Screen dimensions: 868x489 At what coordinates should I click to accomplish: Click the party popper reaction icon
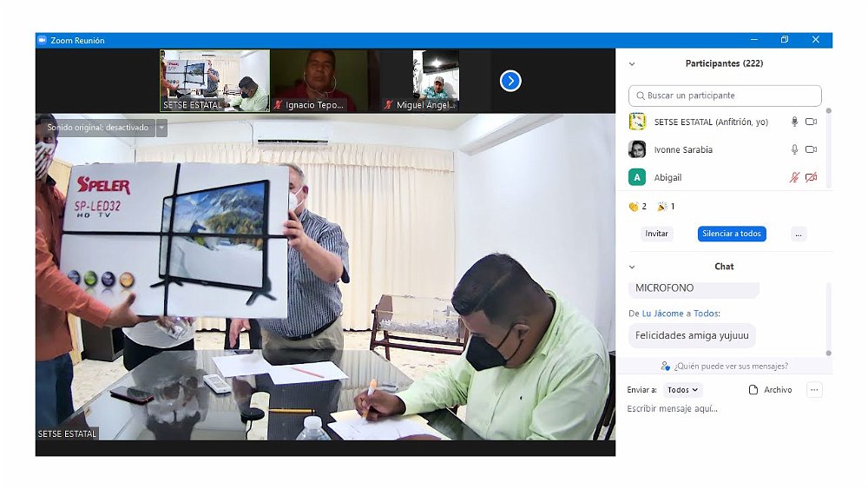[662, 207]
